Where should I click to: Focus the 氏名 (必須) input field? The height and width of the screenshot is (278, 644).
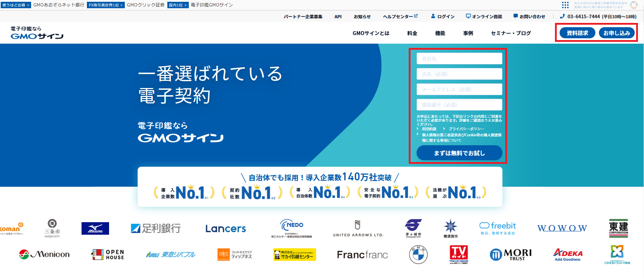[459, 74]
